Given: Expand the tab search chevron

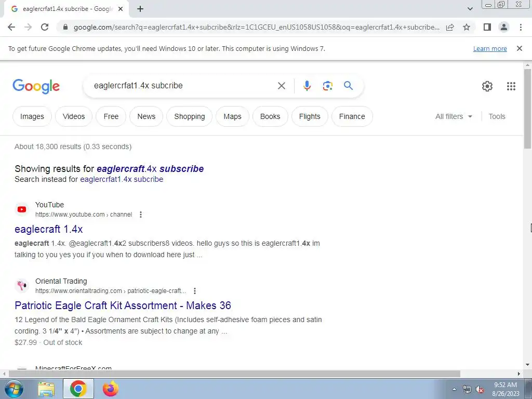Looking at the screenshot, I should (x=470, y=9).
